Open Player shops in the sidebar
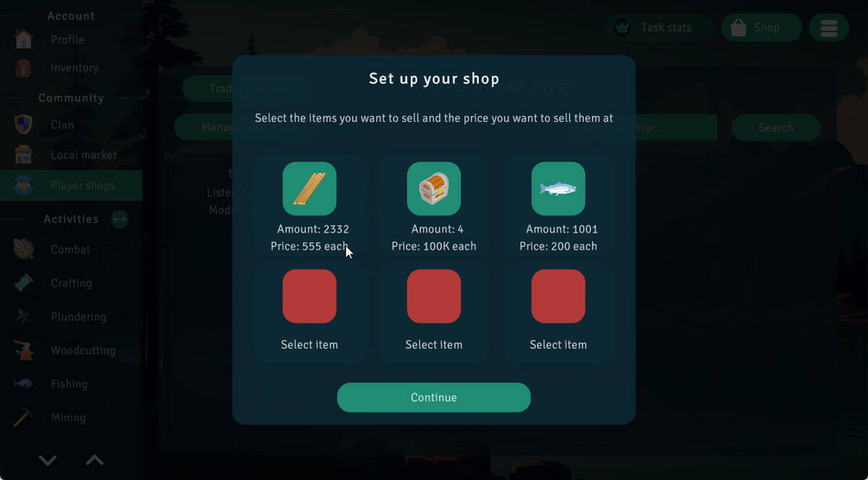The height and width of the screenshot is (480, 868). (x=71, y=185)
